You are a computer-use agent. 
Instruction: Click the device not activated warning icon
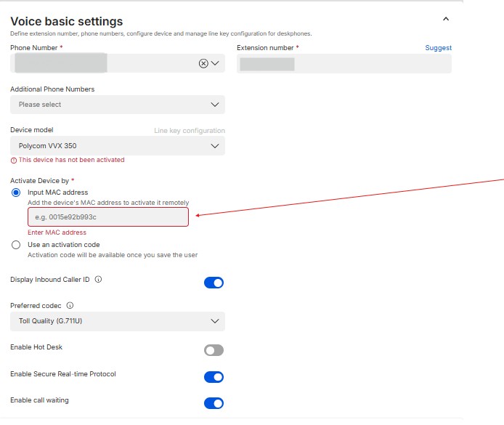tap(14, 160)
